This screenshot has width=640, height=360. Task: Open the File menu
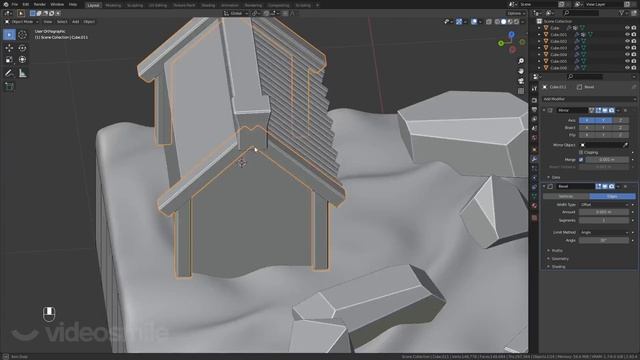pos(15,4)
